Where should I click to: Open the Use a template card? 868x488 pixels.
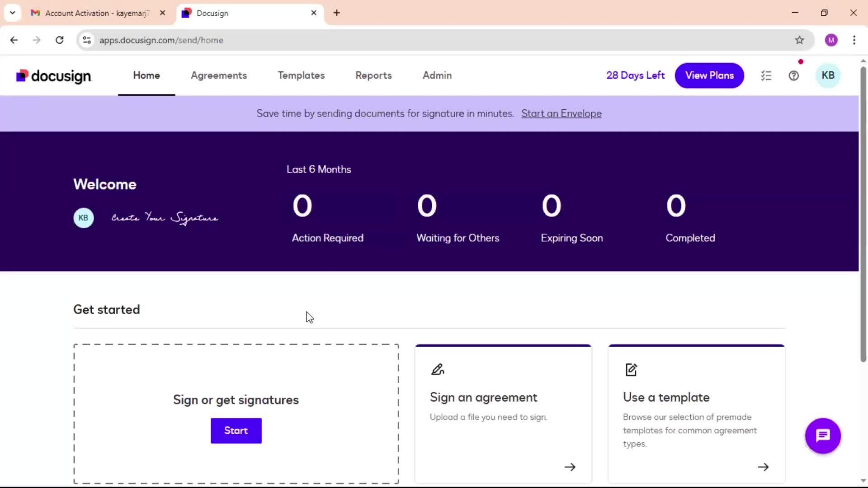(696, 414)
